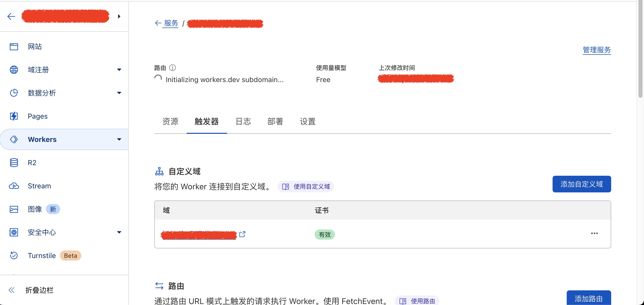Image resolution: width=644 pixels, height=305 pixels.
Task: Expand the 域注册 dropdown arrow
Action: (x=119, y=70)
